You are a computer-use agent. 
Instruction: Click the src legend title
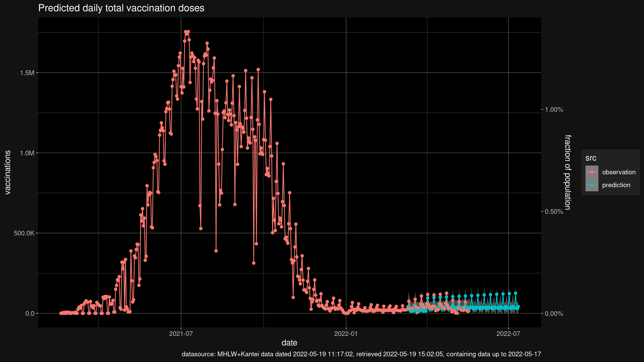coord(591,158)
